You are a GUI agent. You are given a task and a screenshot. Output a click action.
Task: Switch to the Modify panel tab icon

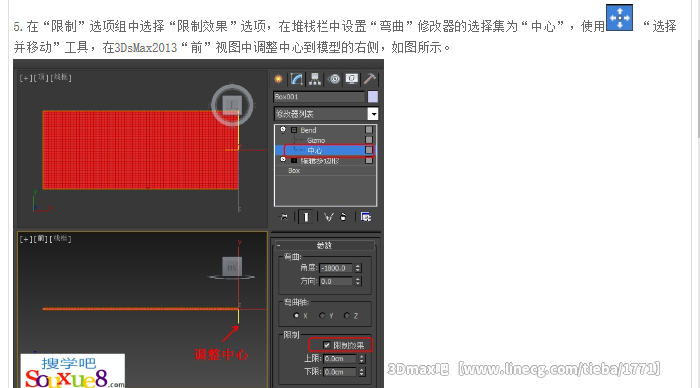click(x=296, y=79)
